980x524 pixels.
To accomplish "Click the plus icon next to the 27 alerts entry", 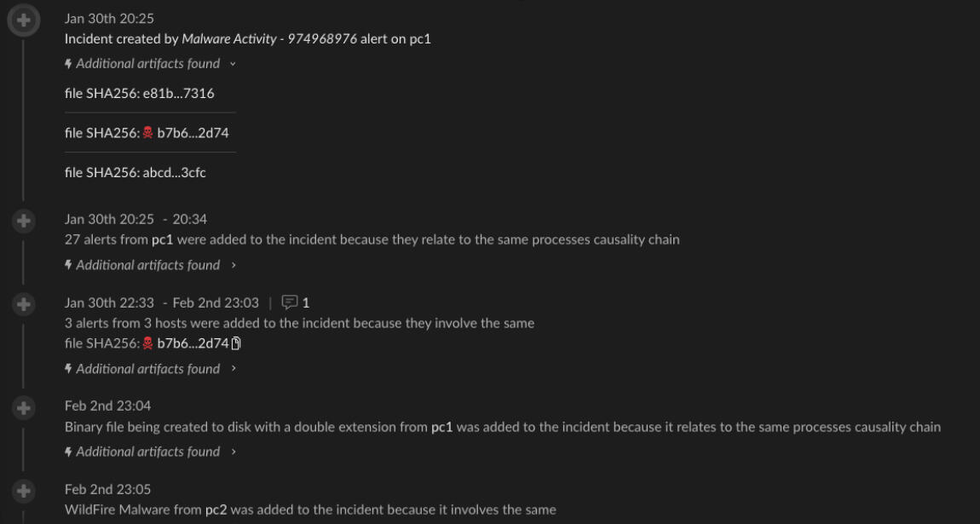I will 24,222.
